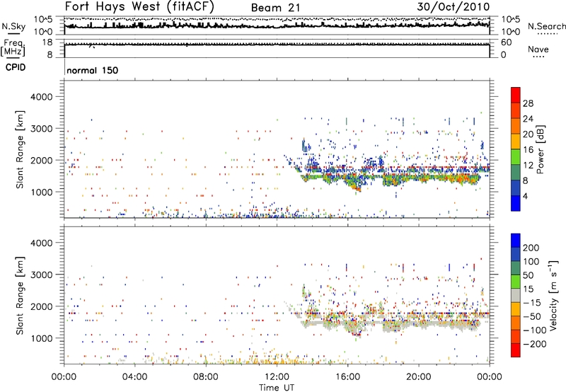566x392 pixels.
Task: Click the title "Fort Hays West (fitACF)"
Action: pos(139,6)
